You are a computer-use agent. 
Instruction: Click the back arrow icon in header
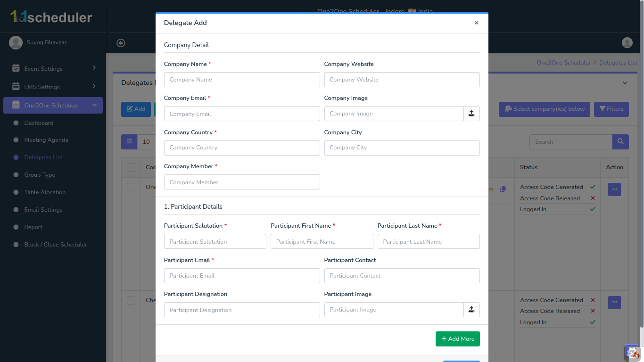point(121,43)
